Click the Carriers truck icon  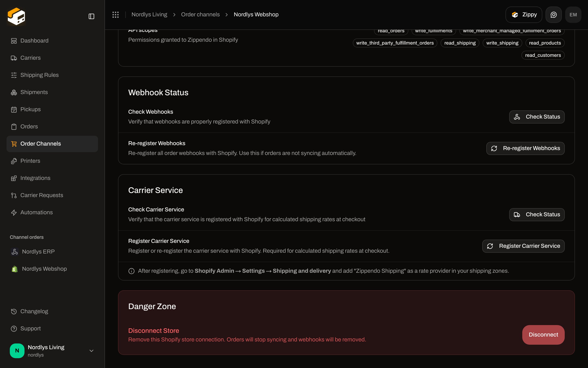tap(14, 58)
